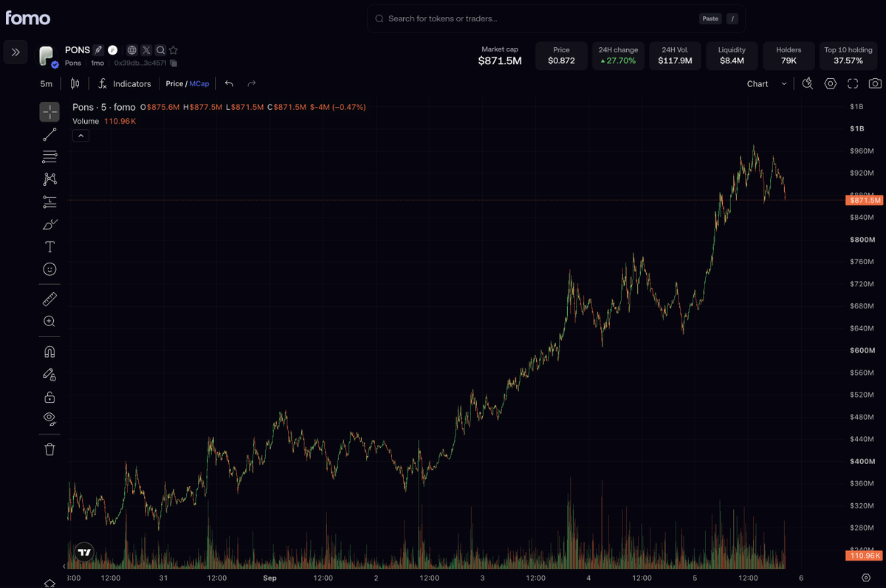This screenshot has height=588, width=886.
Task: Open the Indicators menu
Action: click(x=125, y=84)
